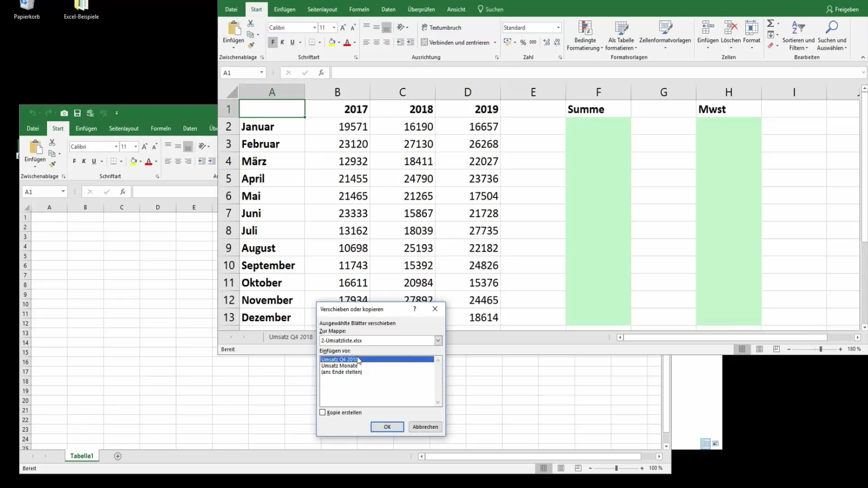Open Verbinden und zentrieren dropdown arrow
The width and height of the screenshot is (868, 488).
point(495,42)
